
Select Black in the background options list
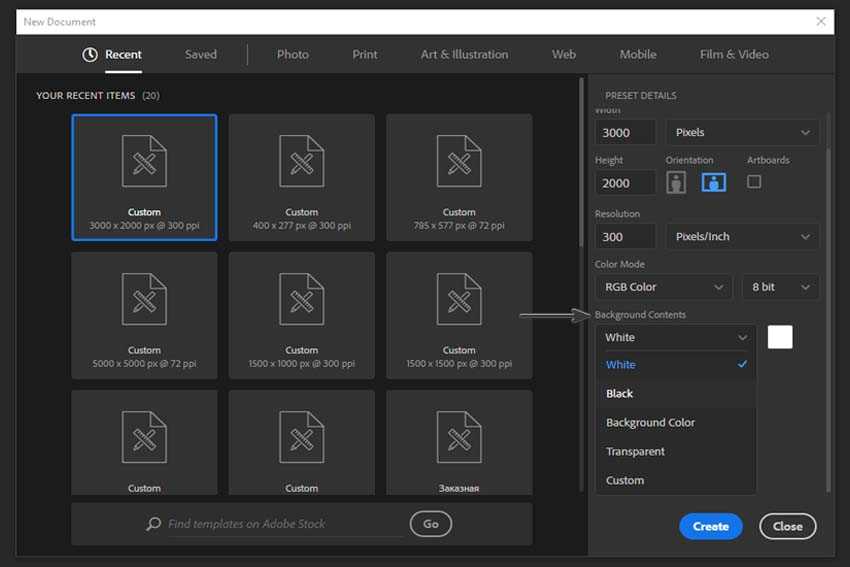pos(620,394)
